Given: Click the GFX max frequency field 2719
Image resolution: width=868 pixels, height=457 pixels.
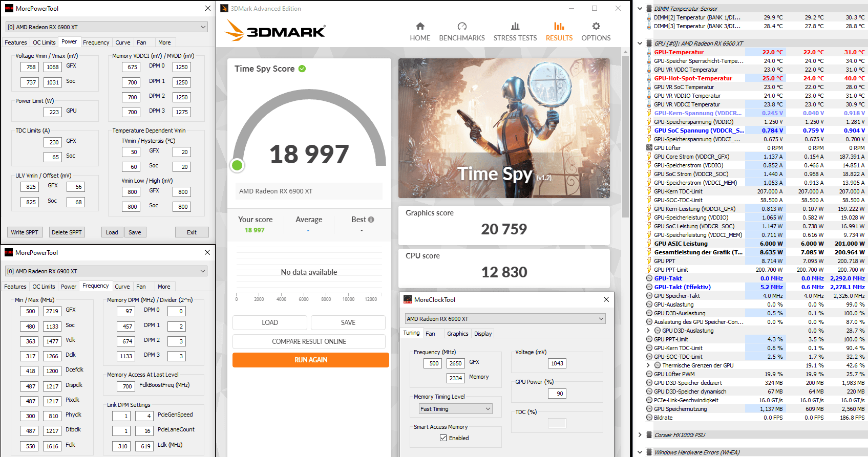Looking at the screenshot, I should click(52, 311).
